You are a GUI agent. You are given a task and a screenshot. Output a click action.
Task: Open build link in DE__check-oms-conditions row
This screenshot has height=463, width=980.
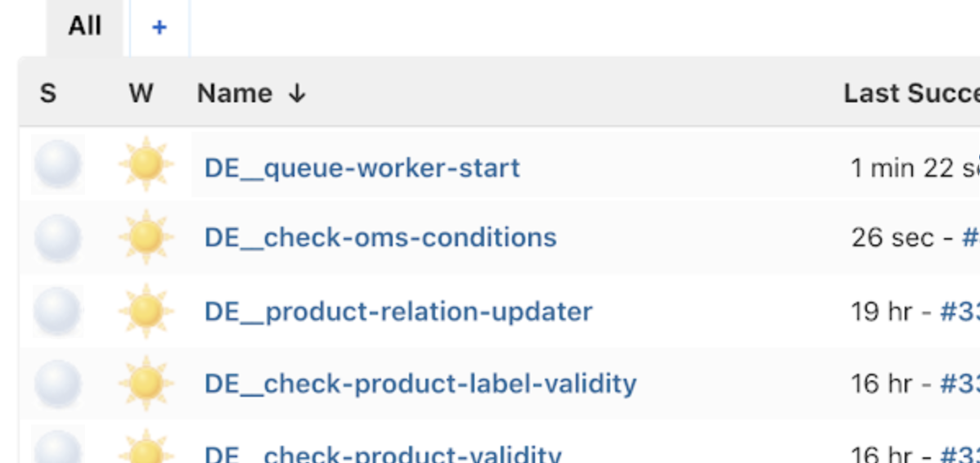[971, 237]
